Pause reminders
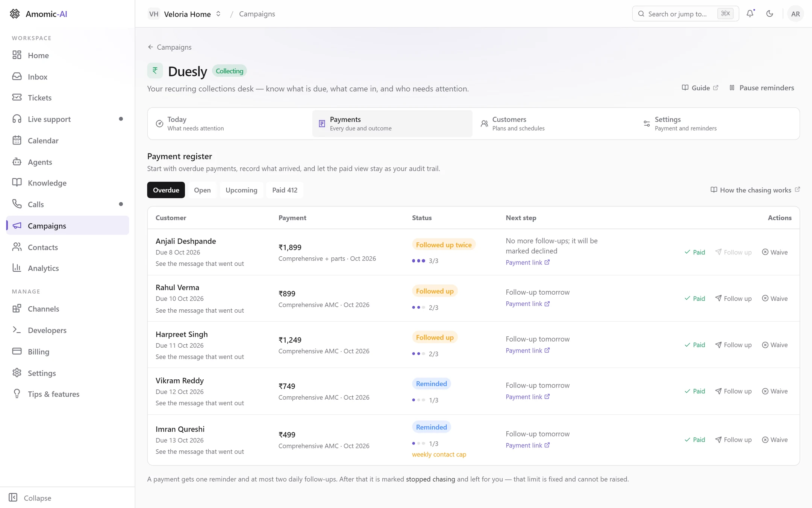 point(762,88)
